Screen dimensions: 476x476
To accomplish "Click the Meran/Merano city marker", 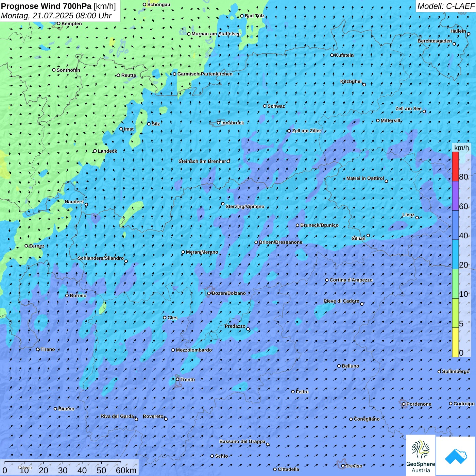I will (183, 252).
